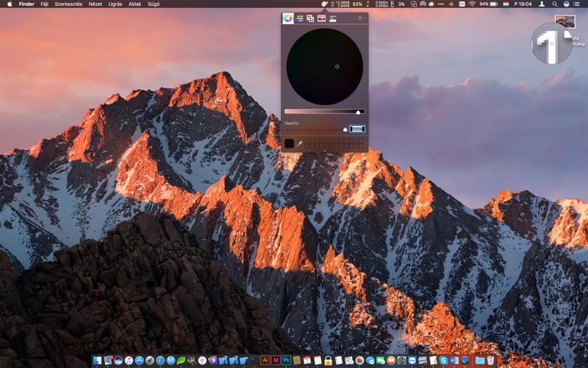Open the Ablak menu
588x368 pixels.
(x=135, y=4)
